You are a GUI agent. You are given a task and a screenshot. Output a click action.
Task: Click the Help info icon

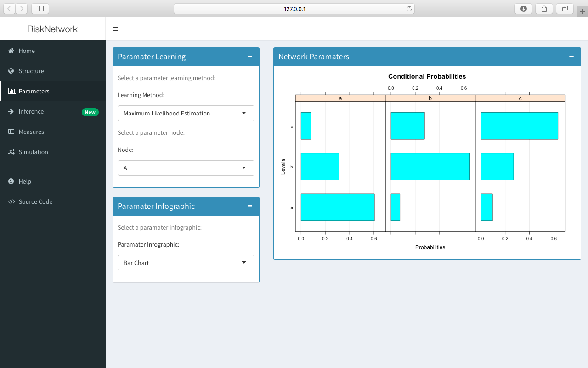[x=11, y=181]
